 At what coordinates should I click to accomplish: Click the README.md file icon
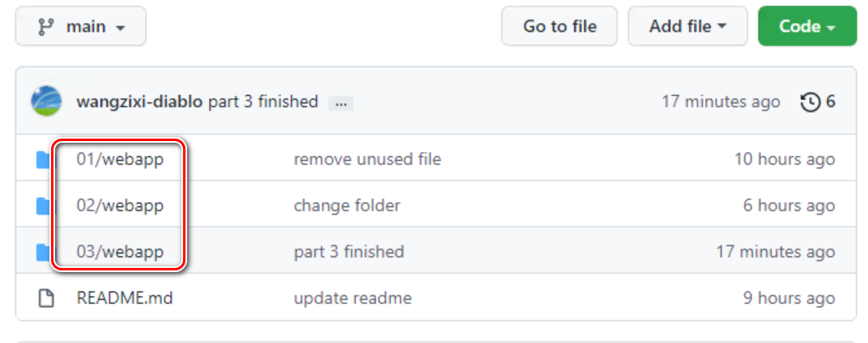click(47, 298)
